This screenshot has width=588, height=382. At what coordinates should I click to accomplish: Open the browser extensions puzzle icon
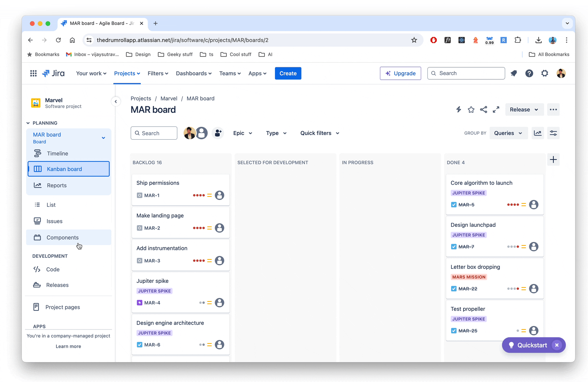pos(518,40)
